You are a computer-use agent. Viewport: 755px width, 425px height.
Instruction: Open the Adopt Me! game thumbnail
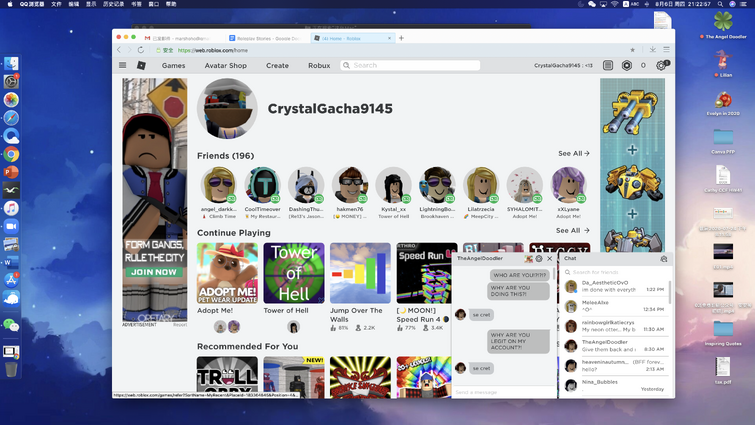pos(227,273)
